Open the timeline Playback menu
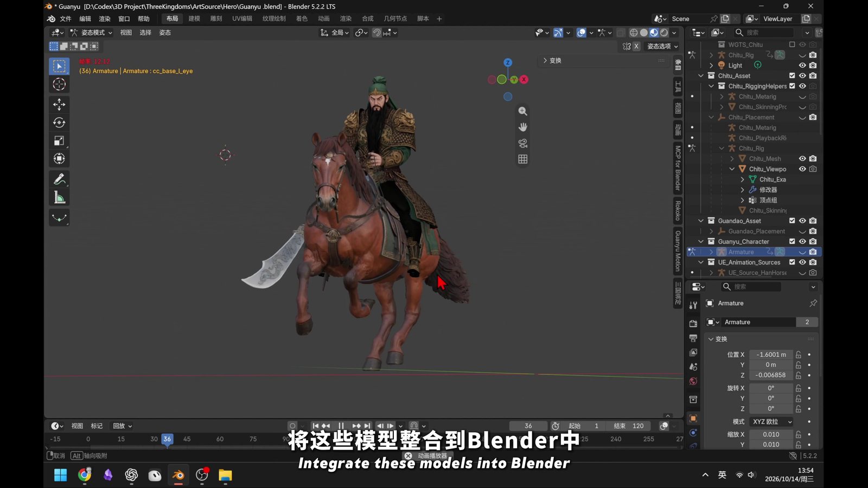The height and width of the screenshot is (488, 868). 122,426
